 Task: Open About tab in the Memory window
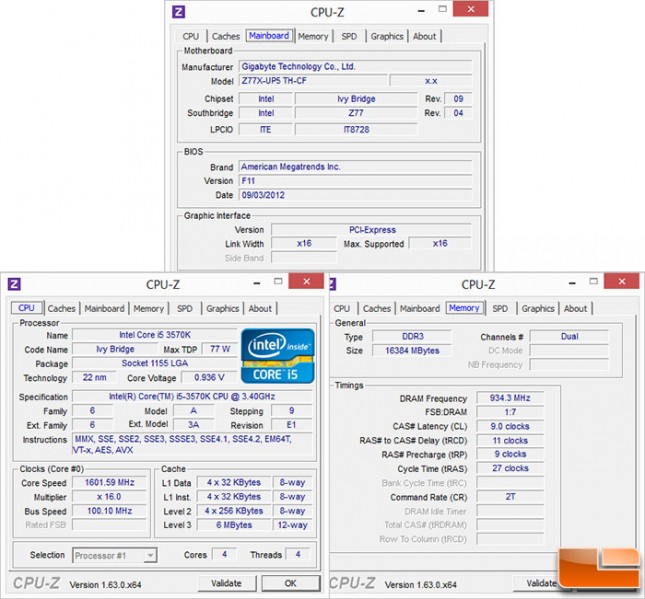575,309
